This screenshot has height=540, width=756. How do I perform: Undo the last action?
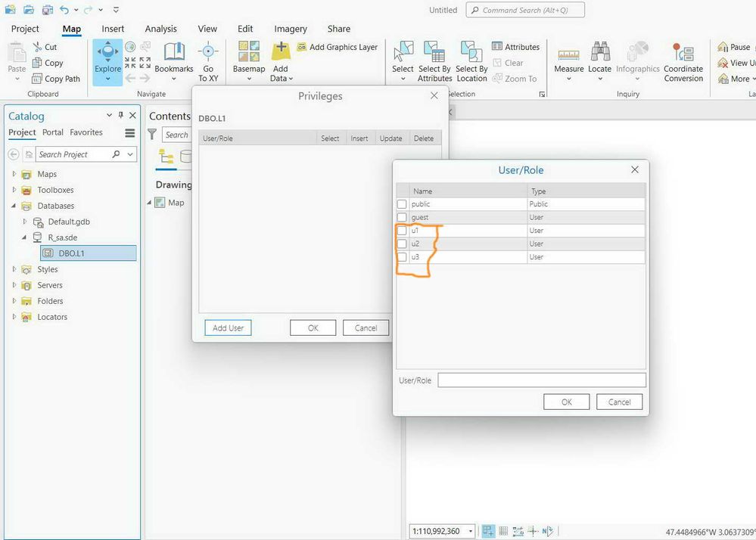pos(64,10)
